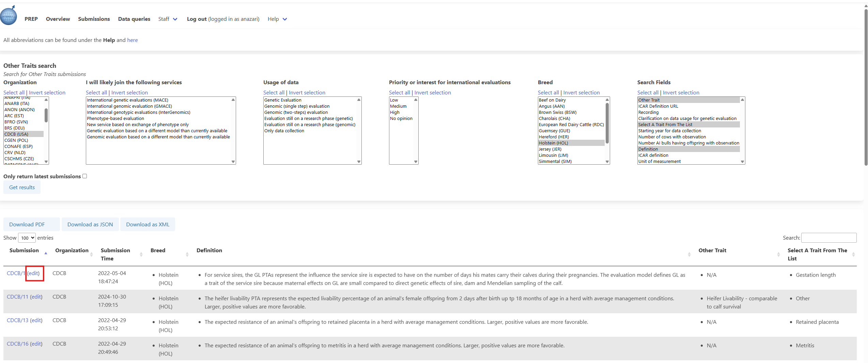Open the Submissions menu item
Screen dimensions: 868x363
(94, 19)
